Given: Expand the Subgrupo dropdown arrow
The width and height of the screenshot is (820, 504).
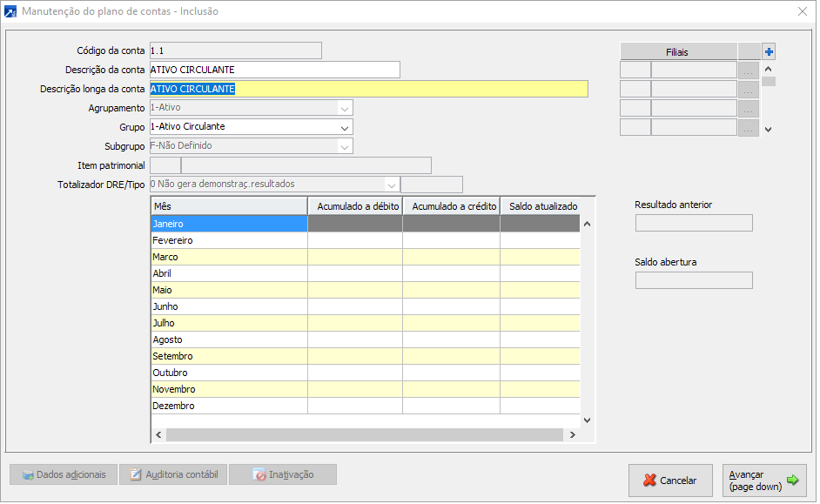Looking at the screenshot, I should (345, 146).
